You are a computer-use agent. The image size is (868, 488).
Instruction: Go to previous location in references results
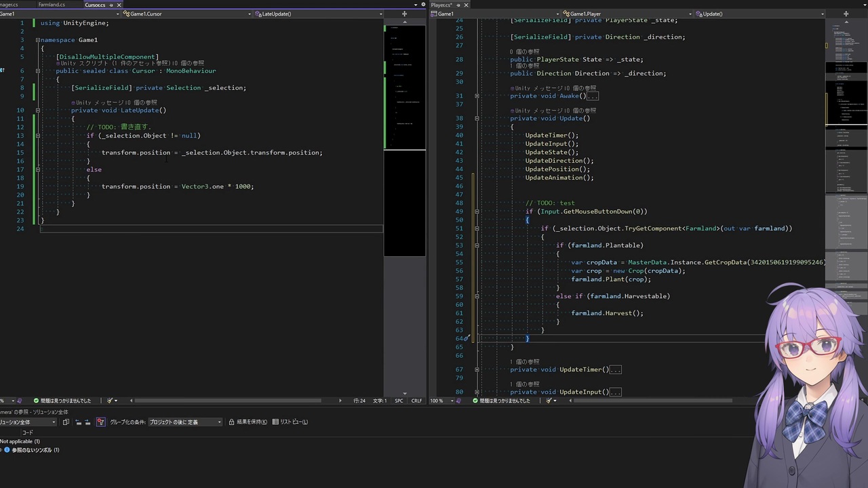(78, 422)
